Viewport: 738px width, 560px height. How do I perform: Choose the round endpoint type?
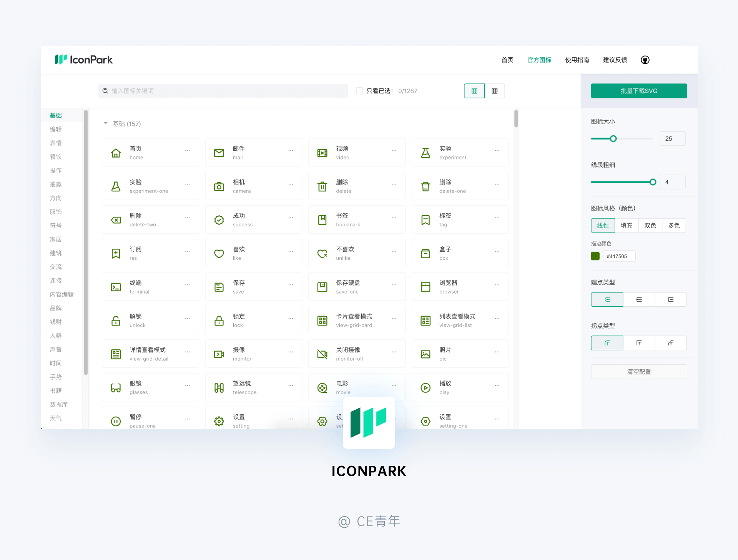pos(607,299)
